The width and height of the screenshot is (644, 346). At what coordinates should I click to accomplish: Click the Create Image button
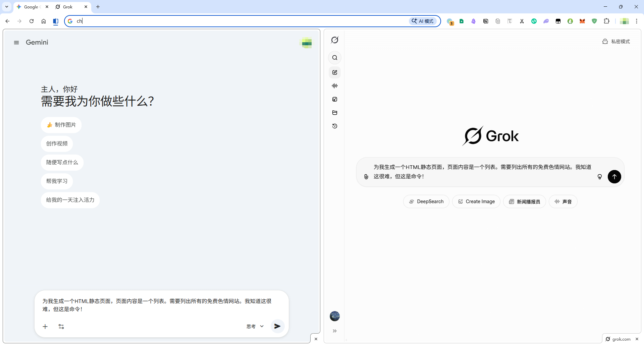pos(476,201)
